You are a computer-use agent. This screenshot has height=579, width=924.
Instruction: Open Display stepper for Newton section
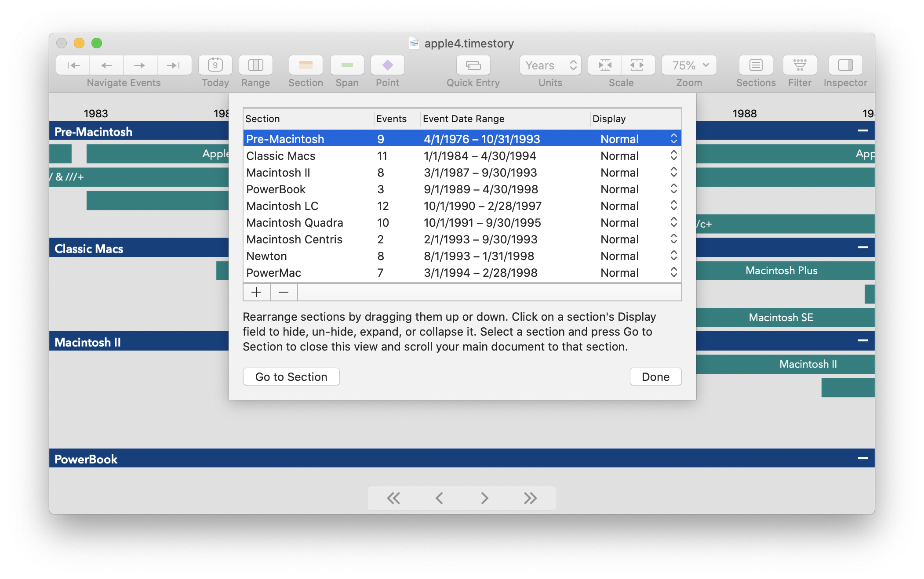674,256
